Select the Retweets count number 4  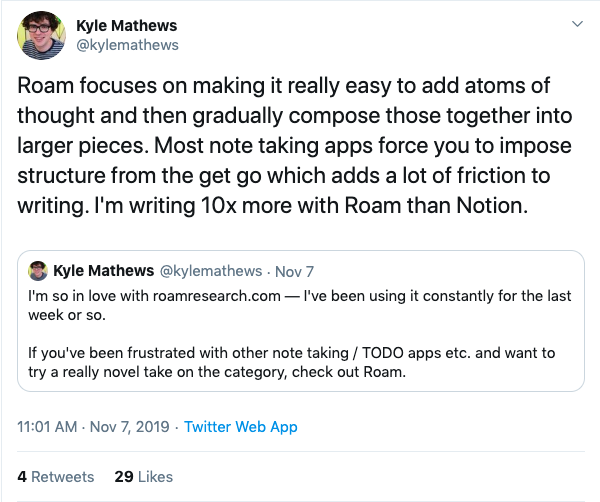coord(22,477)
